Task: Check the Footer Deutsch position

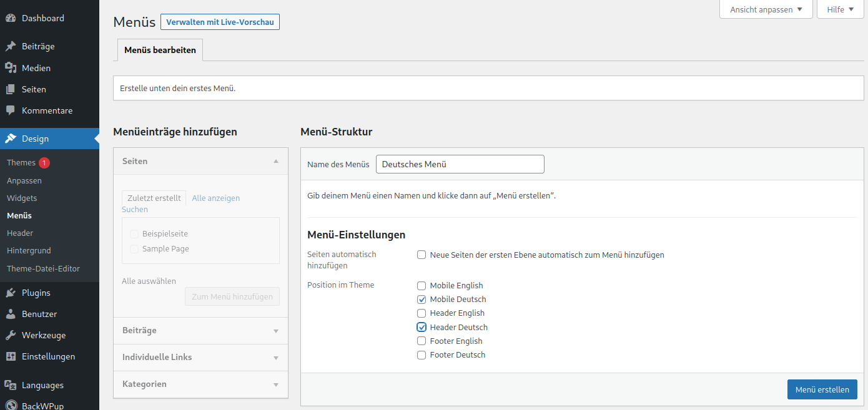Action: [x=422, y=354]
